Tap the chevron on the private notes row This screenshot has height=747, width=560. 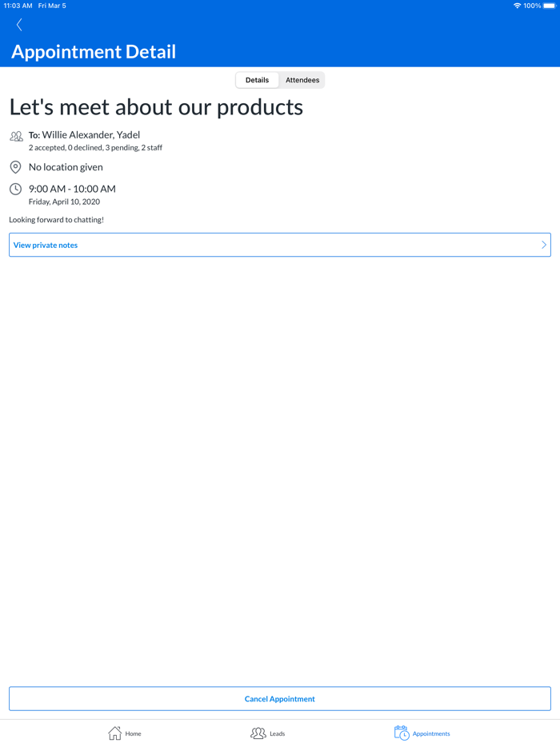click(x=543, y=245)
